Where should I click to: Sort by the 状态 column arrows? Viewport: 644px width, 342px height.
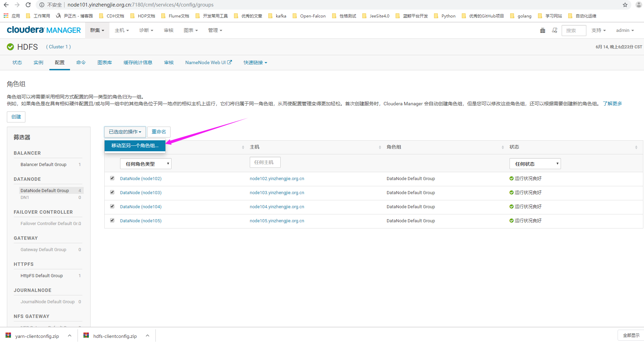(x=636, y=147)
